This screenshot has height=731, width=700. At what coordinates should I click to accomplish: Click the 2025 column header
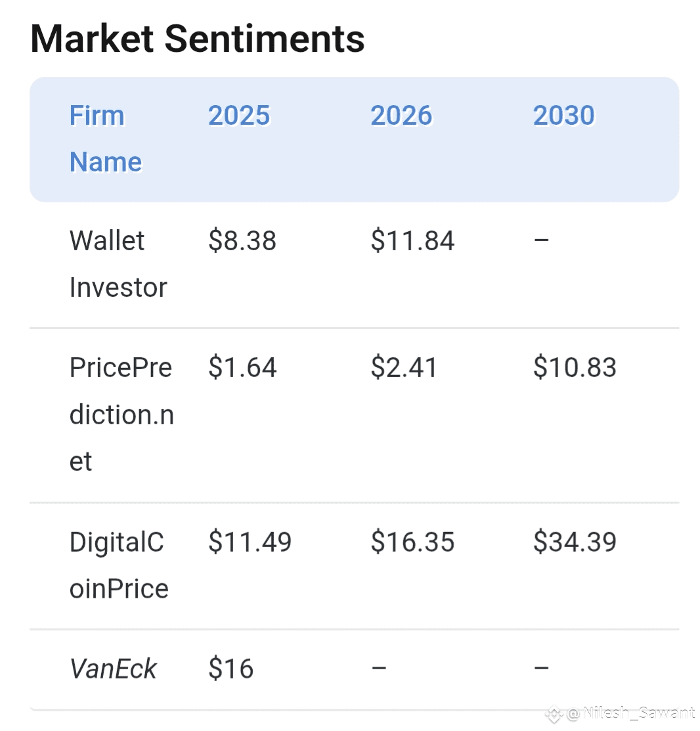pos(239,116)
